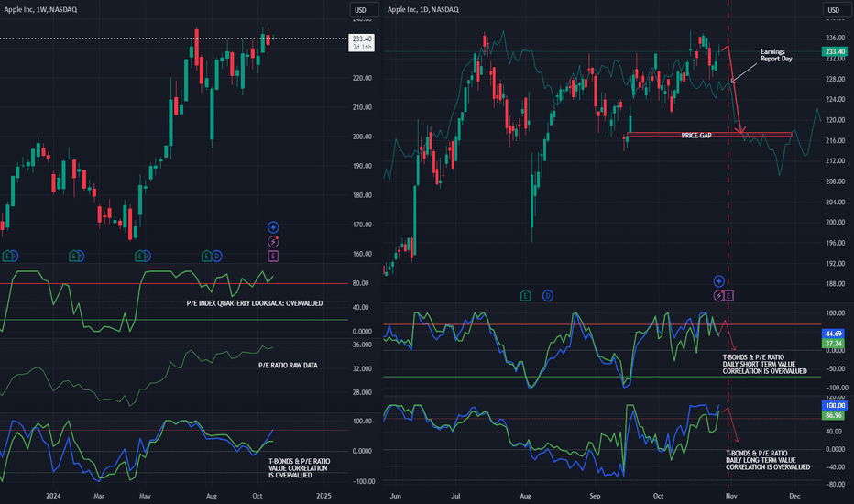
Task: Click the 36.00 P/E ratio axis label
Action: (362, 345)
